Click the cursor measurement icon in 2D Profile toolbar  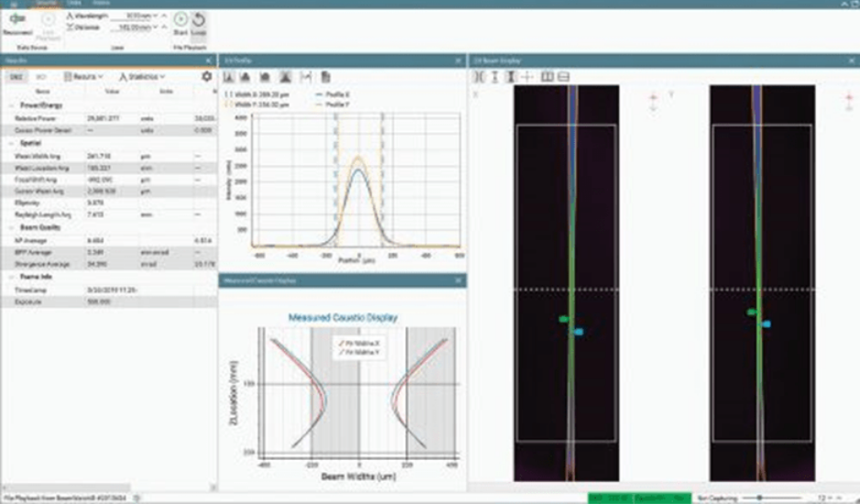(x=306, y=77)
